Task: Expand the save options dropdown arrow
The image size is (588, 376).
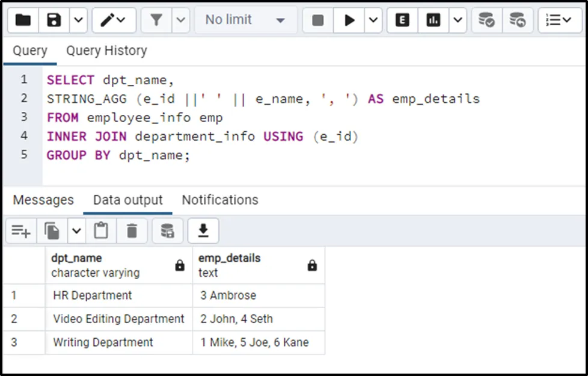Action: pyautogui.click(x=78, y=20)
